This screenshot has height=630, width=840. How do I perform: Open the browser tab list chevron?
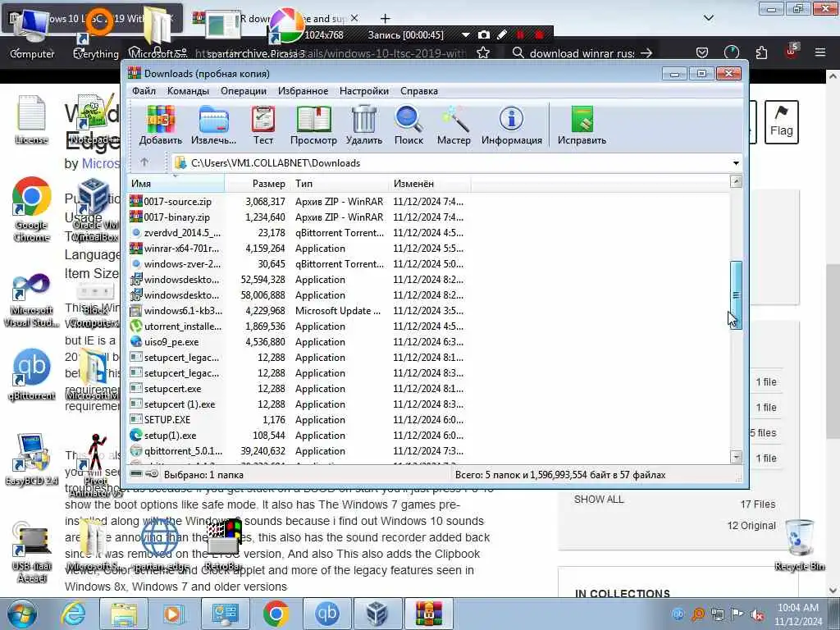708,18
